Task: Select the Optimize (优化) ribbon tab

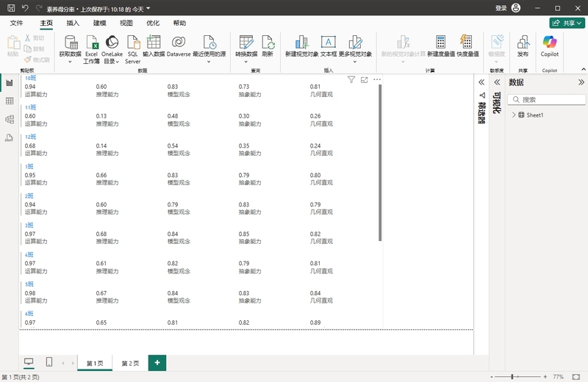Action: [153, 23]
